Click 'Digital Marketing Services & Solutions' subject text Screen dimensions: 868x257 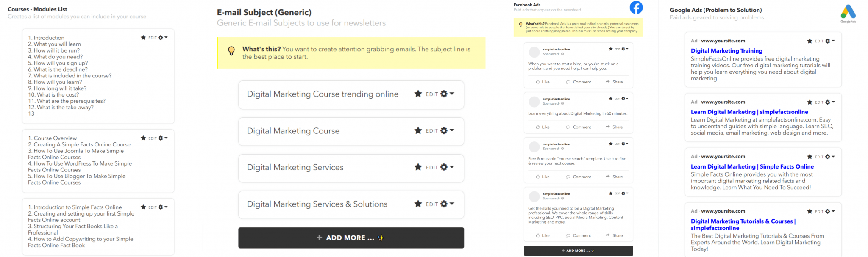click(x=317, y=204)
